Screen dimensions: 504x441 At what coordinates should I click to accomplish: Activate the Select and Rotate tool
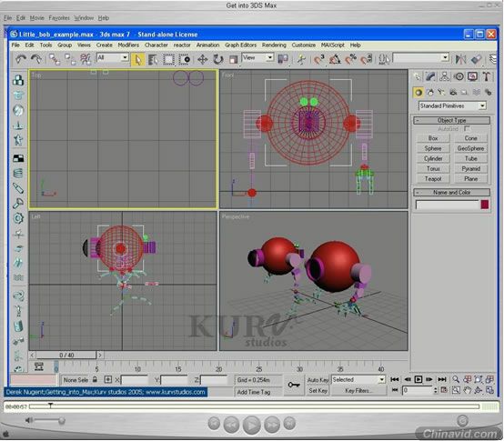(218, 59)
